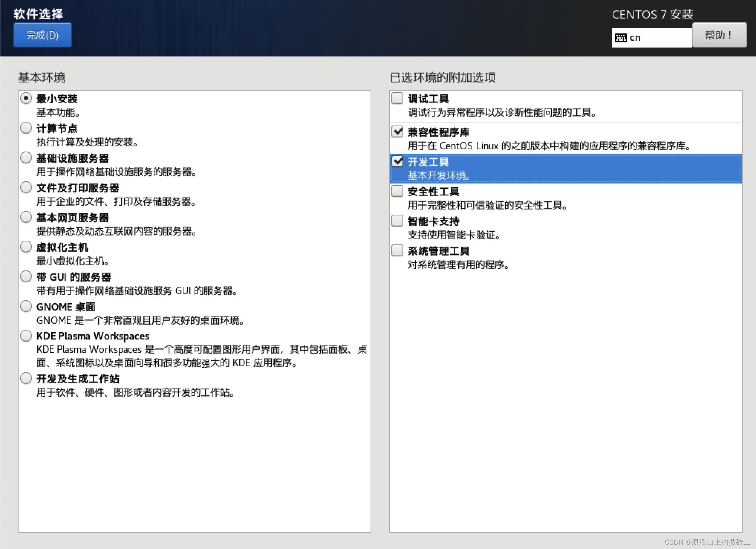Uncheck 开发工具 checkbox

click(x=397, y=162)
